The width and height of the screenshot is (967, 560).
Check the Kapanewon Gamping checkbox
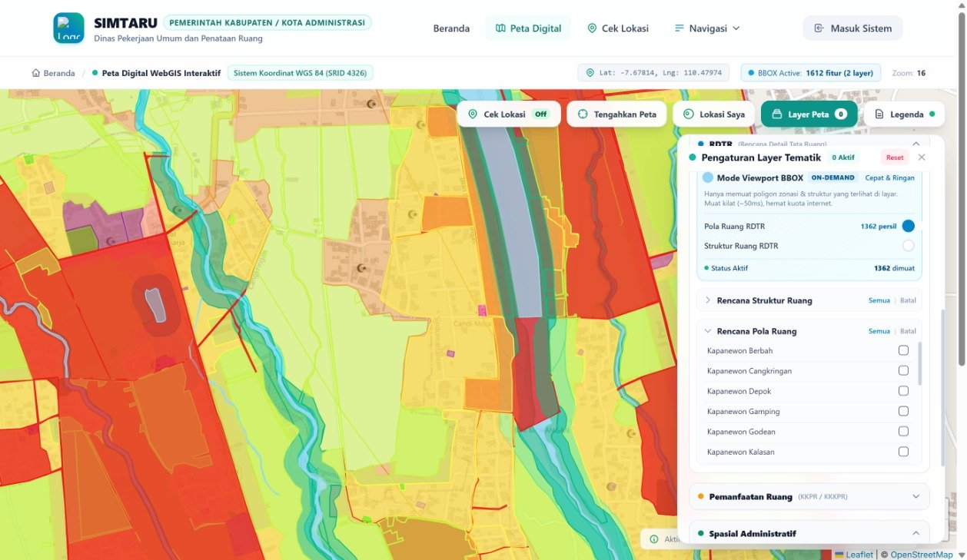903,411
